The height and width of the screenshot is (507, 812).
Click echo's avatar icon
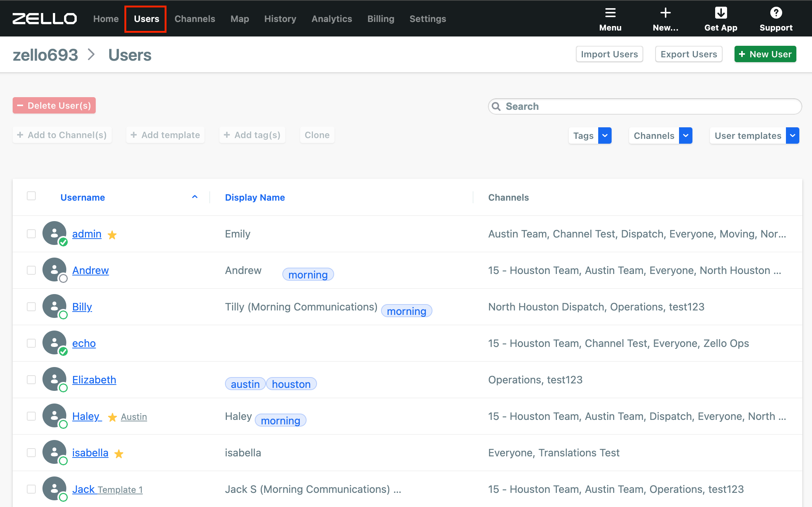coord(54,343)
